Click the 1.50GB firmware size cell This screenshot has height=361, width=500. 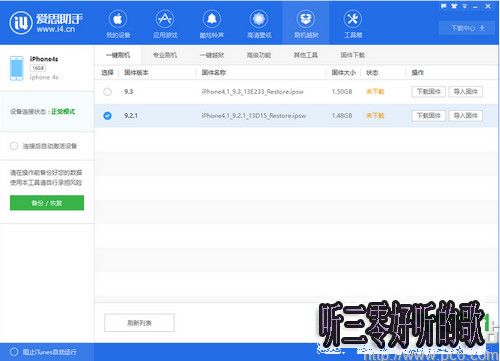(342, 92)
